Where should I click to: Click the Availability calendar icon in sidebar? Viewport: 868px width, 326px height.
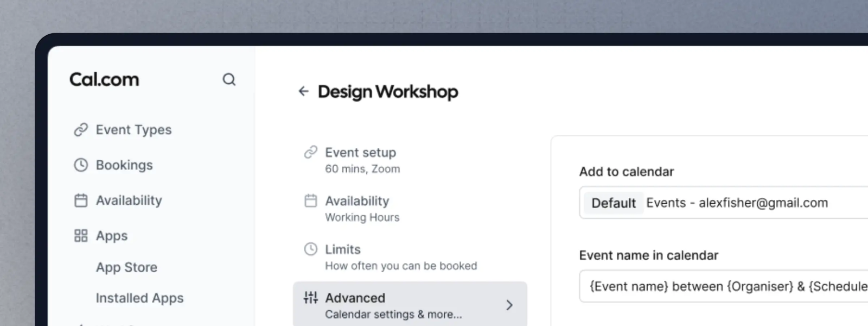[81, 200]
